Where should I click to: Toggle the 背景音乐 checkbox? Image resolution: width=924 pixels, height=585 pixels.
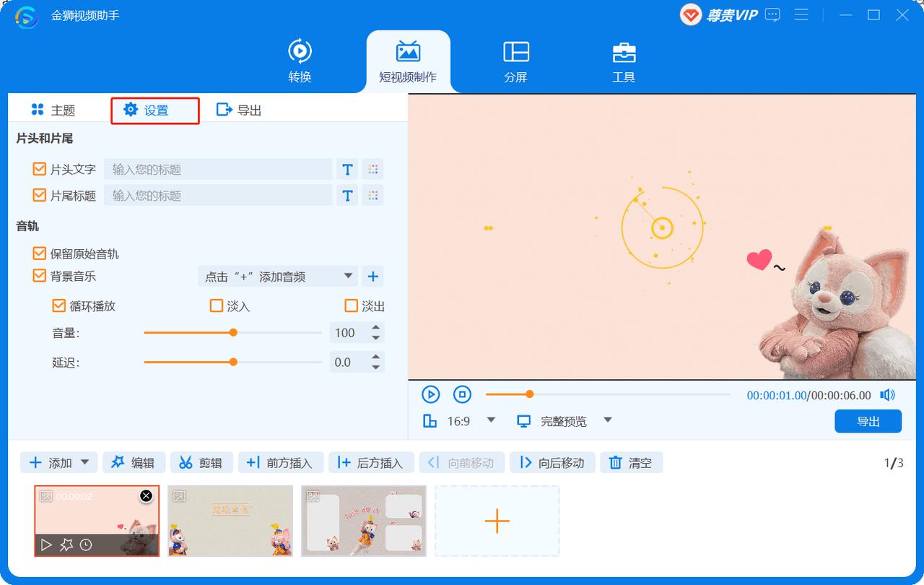tap(40, 276)
